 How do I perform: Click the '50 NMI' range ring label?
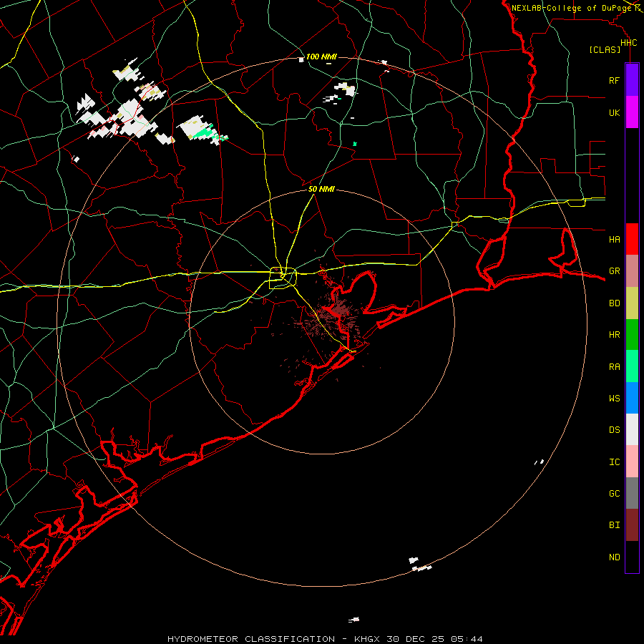point(321,189)
